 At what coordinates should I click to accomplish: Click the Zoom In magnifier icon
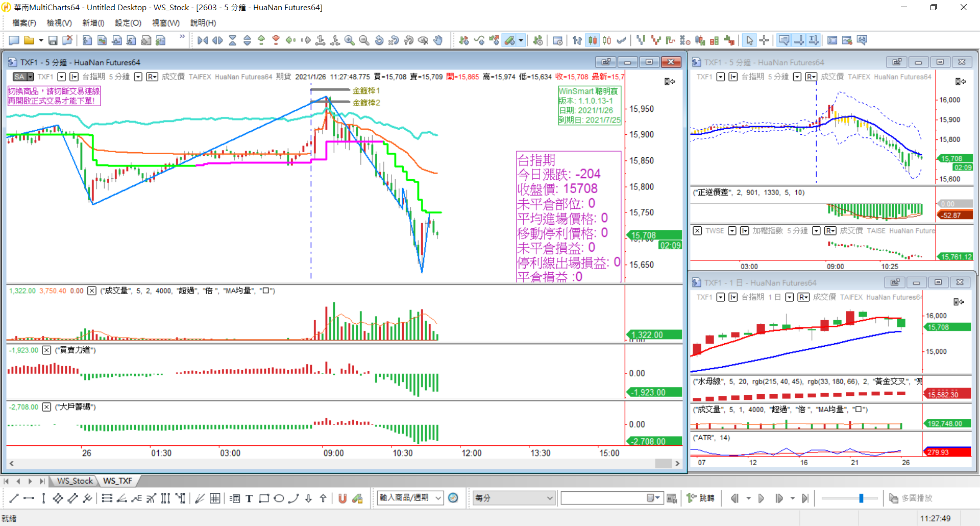tap(350, 40)
